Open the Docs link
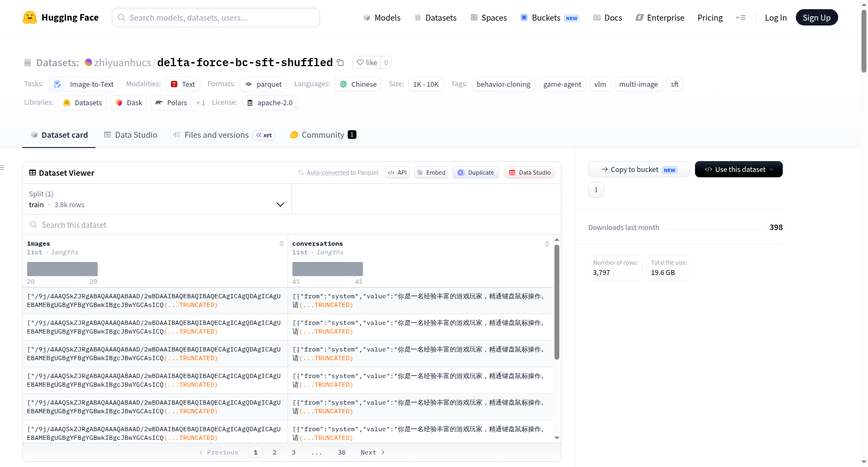868x467 pixels. [x=608, y=18]
